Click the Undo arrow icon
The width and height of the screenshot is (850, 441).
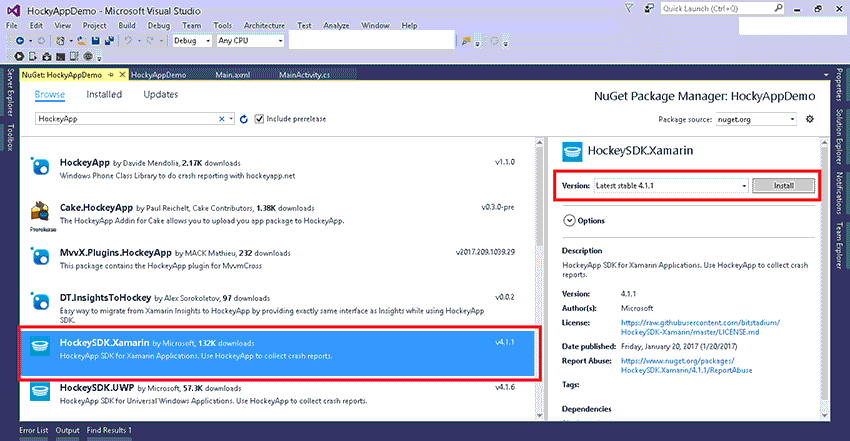click(128, 41)
